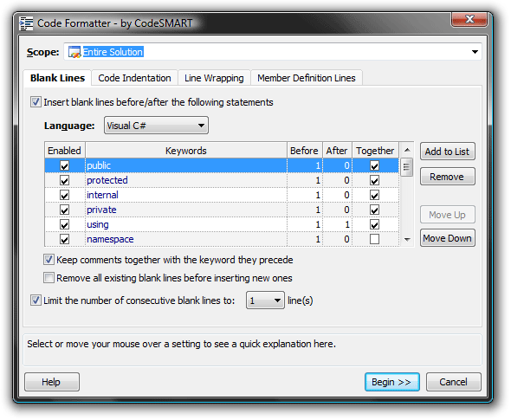Click Add to List button

point(448,152)
